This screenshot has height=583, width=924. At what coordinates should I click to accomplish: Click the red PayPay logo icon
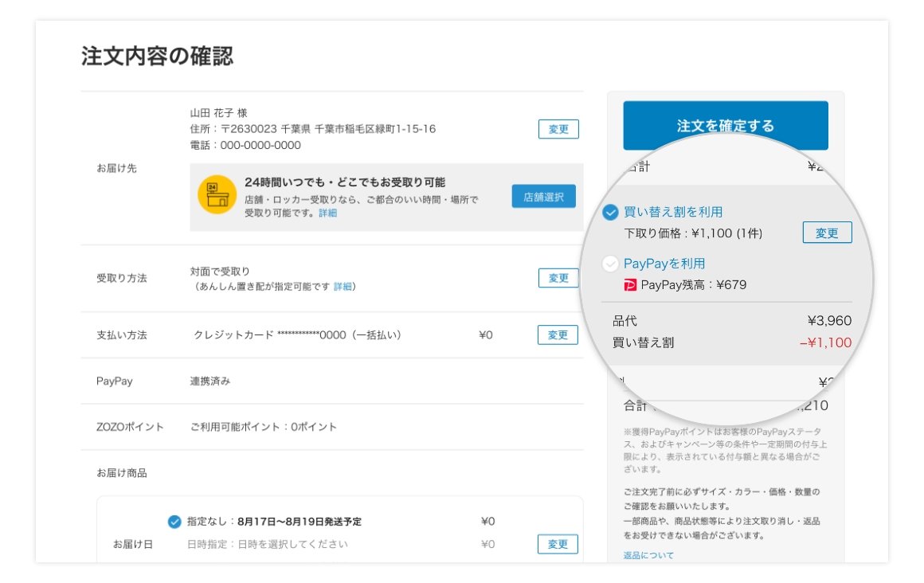(630, 285)
